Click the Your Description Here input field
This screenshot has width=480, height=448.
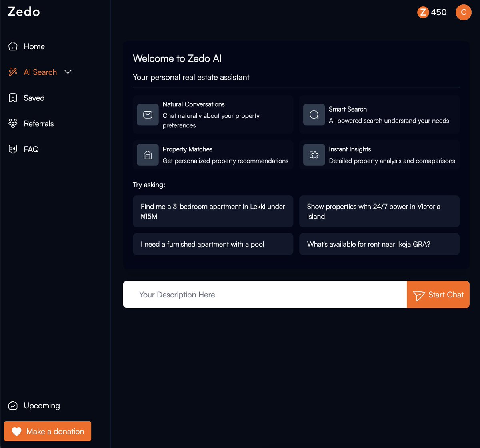(264, 295)
